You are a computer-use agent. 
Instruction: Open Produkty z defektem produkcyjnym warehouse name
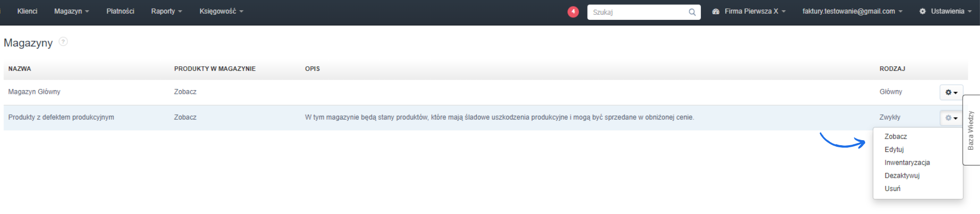coord(61,117)
